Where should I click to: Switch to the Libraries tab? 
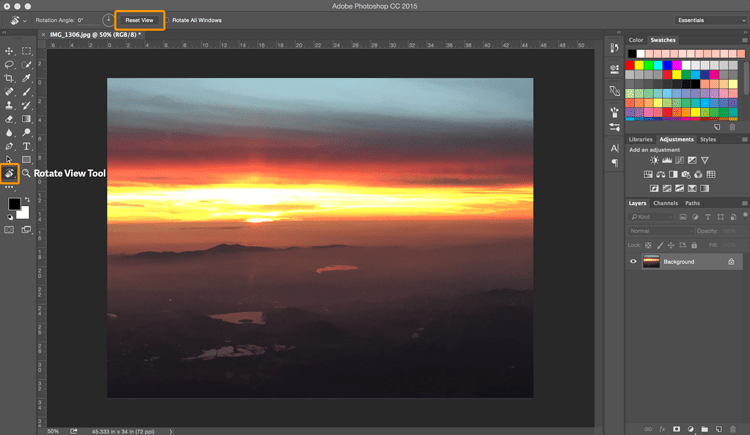(x=640, y=139)
